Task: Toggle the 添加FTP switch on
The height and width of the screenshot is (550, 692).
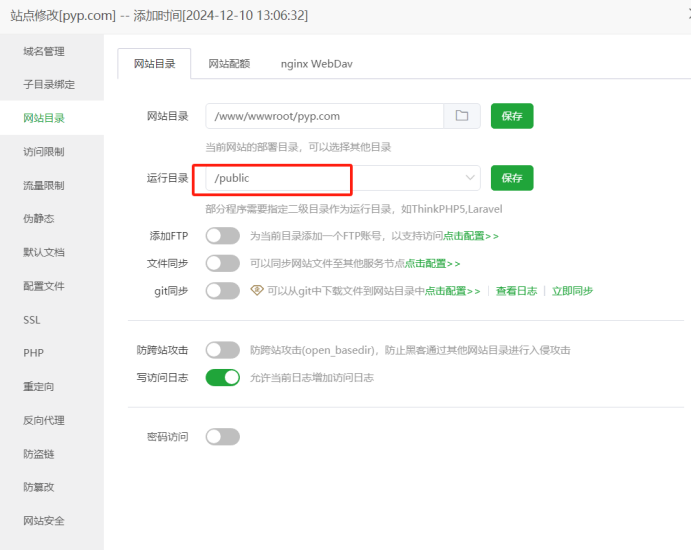Action: [x=222, y=236]
